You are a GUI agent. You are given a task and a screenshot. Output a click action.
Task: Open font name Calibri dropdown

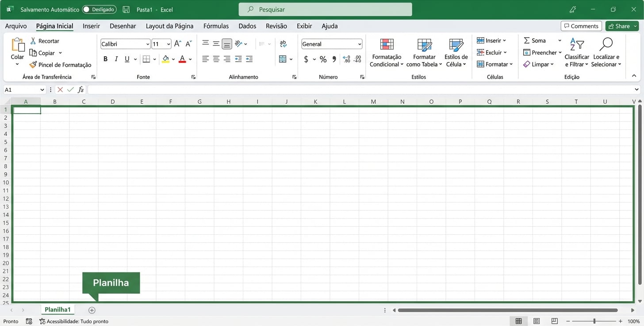coord(148,44)
